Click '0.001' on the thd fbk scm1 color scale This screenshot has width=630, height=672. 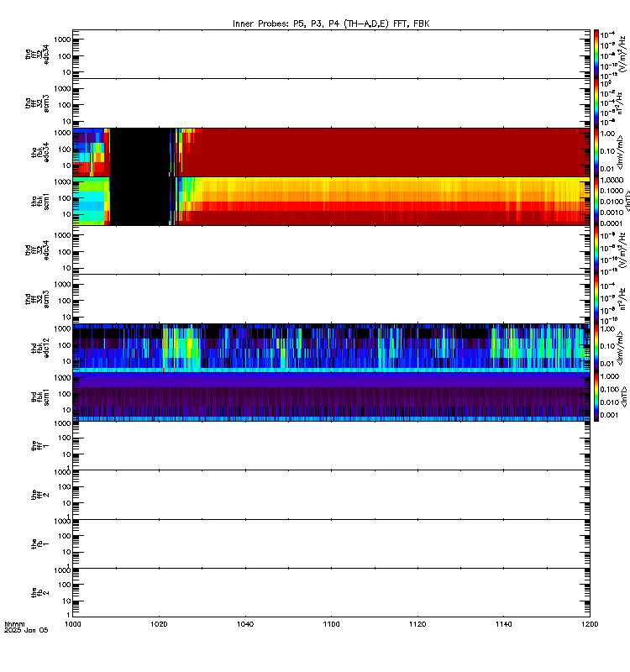pyautogui.click(x=610, y=415)
